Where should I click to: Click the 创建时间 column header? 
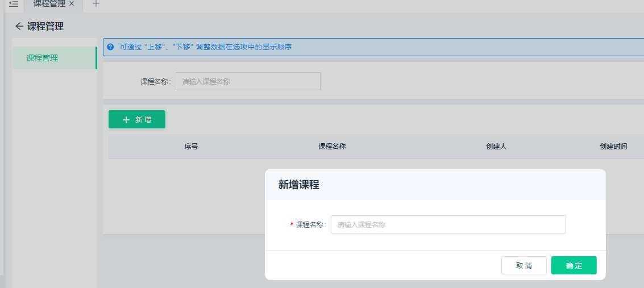point(613,147)
